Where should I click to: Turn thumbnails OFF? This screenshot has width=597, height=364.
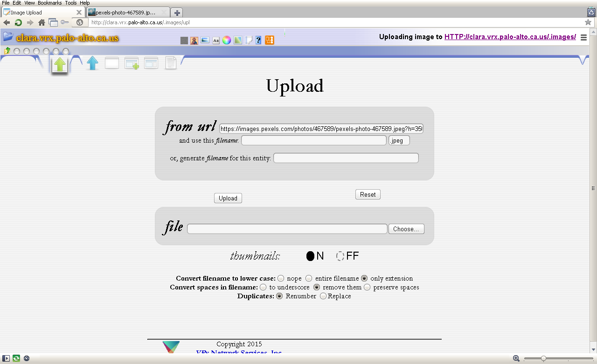click(340, 256)
